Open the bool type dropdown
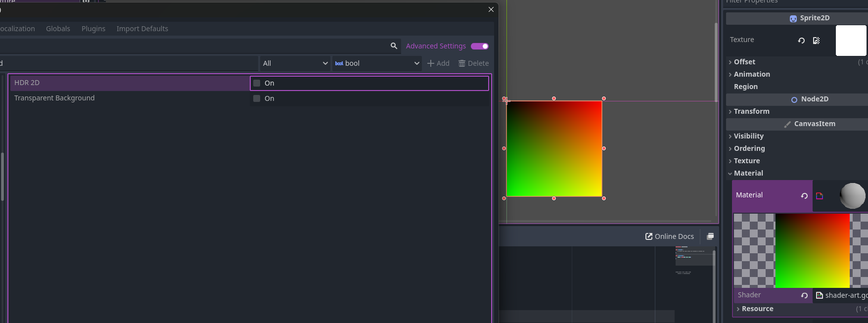 (x=377, y=63)
